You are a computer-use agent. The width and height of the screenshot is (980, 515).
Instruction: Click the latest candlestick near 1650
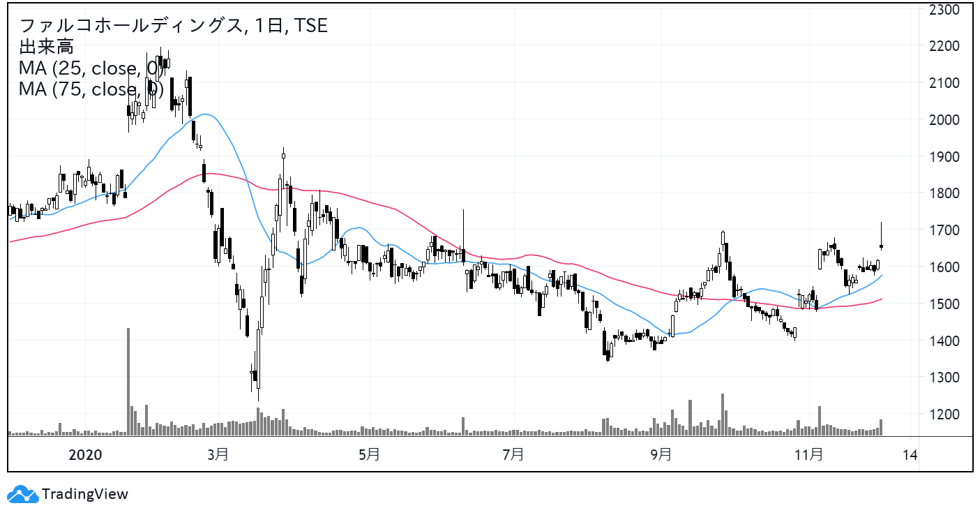coord(882,246)
